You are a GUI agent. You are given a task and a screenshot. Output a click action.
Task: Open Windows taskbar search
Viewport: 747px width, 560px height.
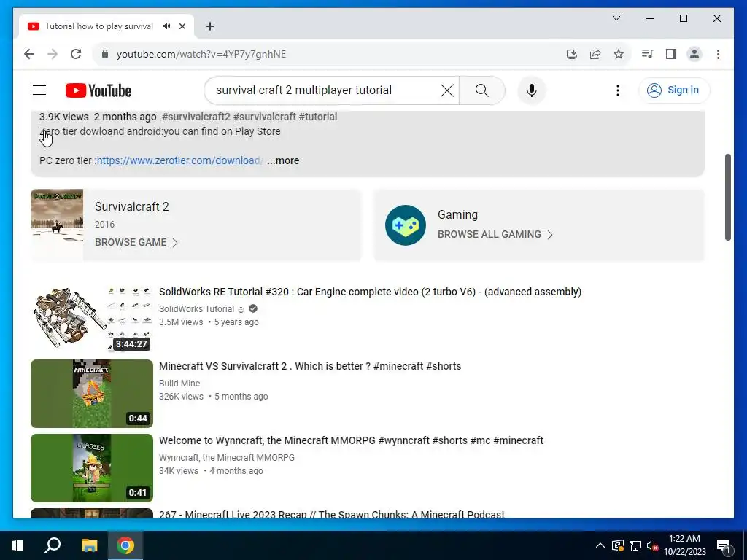(x=53, y=545)
